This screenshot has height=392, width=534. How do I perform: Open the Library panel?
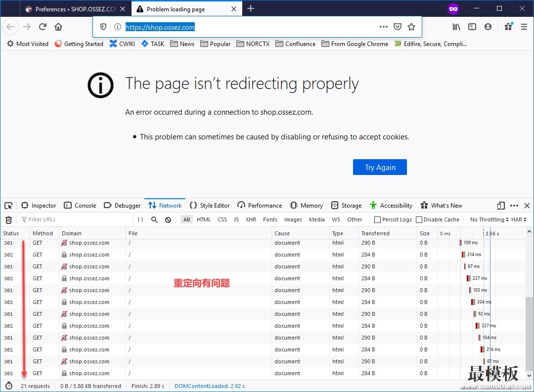tap(456, 27)
